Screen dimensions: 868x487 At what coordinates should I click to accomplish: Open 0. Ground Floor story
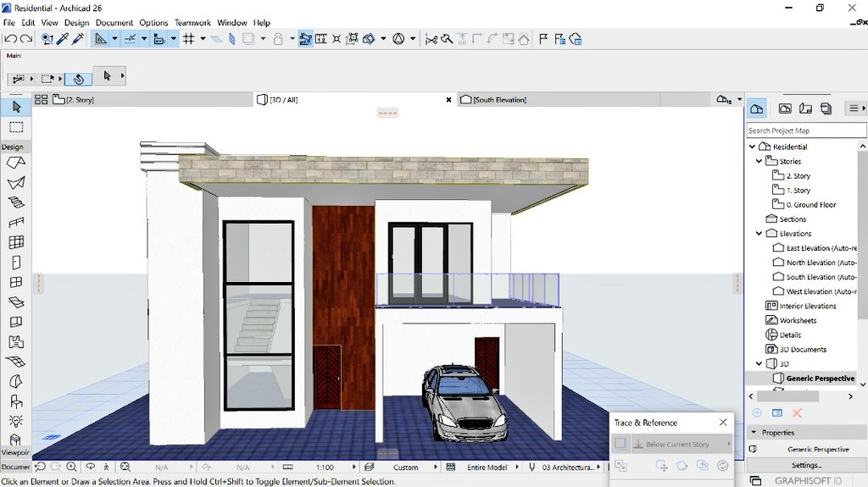pyautogui.click(x=811, y=204)
